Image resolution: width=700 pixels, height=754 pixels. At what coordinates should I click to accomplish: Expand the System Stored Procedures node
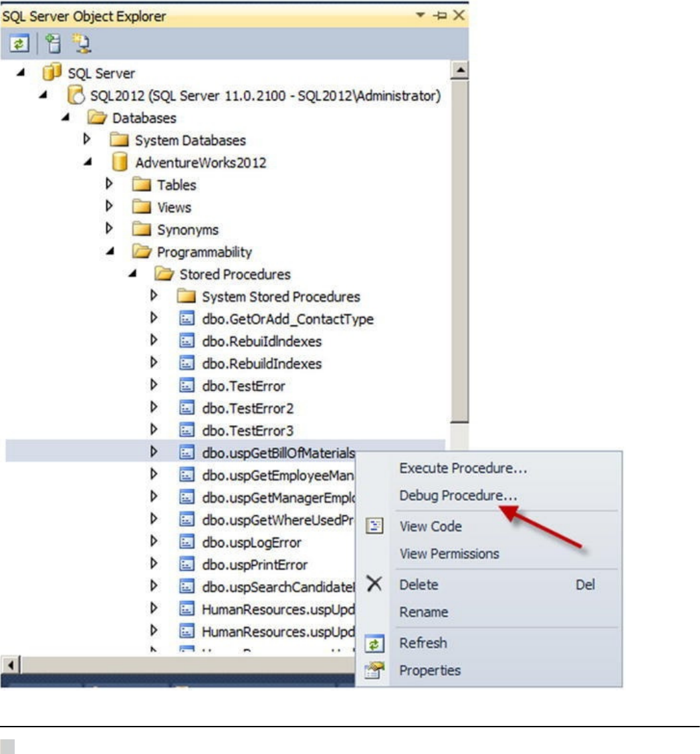tap(154, 295)
